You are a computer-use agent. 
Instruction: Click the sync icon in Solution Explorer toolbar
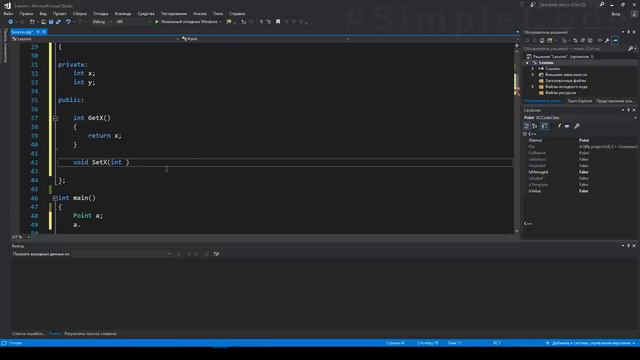tap(575, 40)
